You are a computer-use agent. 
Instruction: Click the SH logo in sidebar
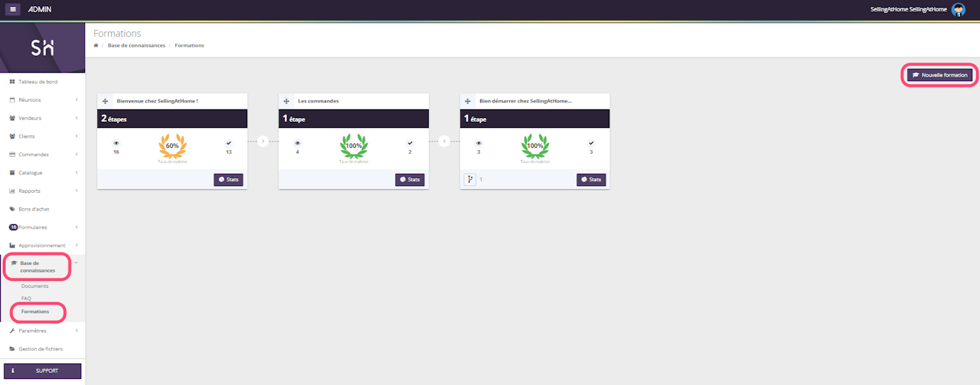pos(42,48)
